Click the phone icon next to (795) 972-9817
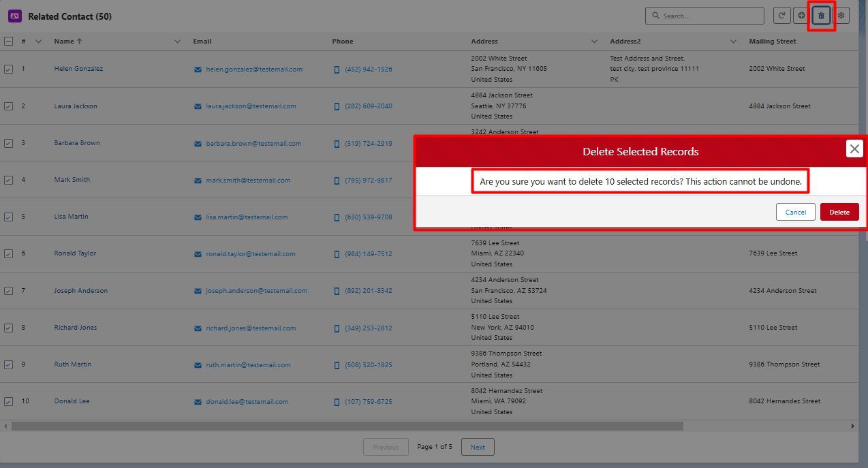 point(337,181)
